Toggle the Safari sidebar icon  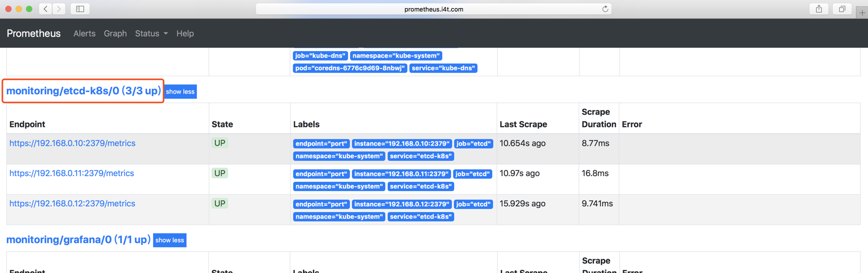coord(80,9)
